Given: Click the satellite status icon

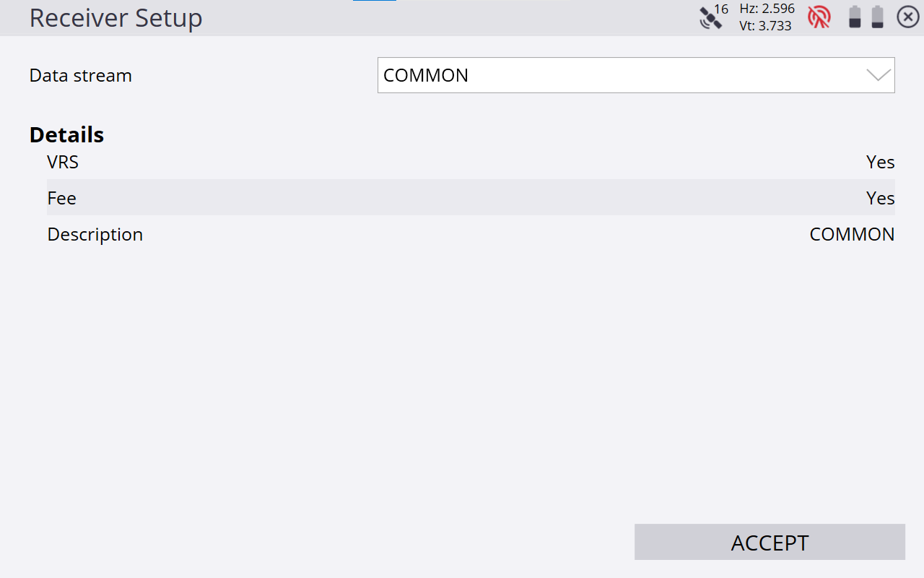Looking at the screenshot, I should pyautogui.click(x=710, y=18).
